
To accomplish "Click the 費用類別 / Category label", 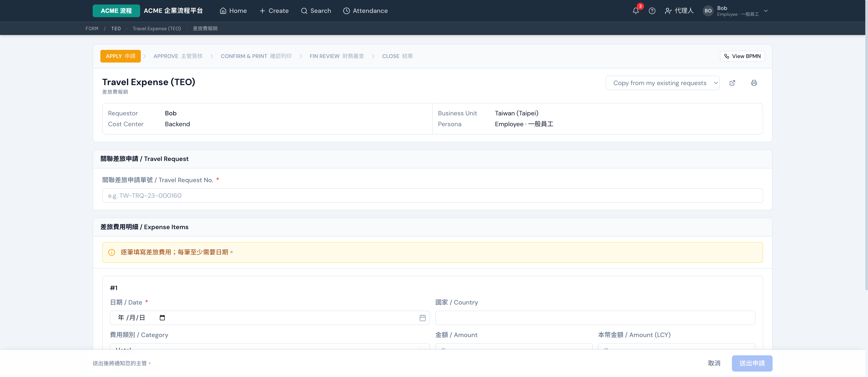I will click(139, 335).
